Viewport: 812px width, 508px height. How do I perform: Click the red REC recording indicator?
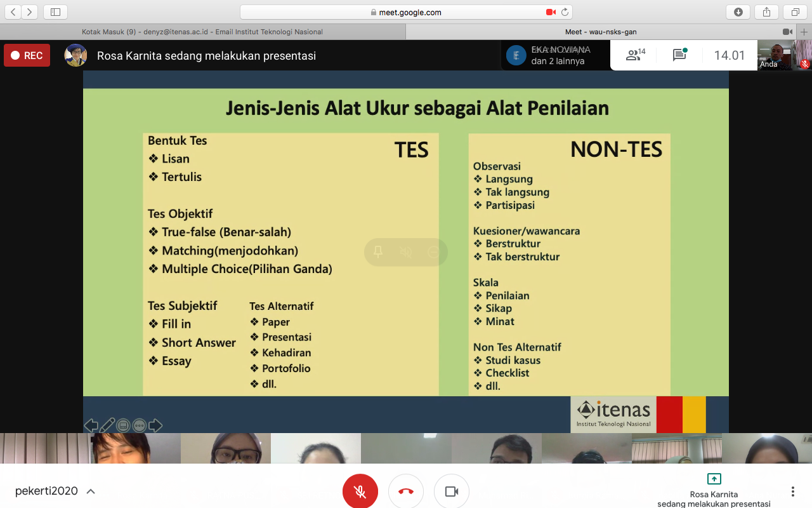[27, 56]
